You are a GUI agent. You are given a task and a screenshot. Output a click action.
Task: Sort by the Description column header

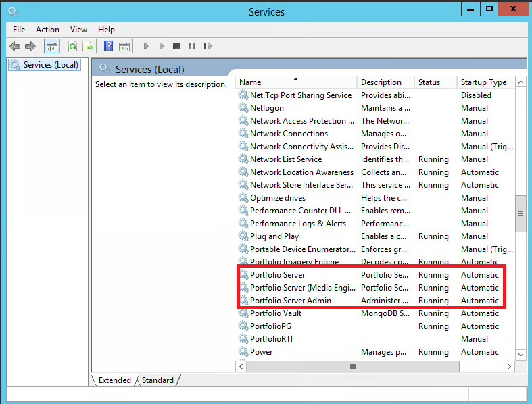[x=385, y=82]
